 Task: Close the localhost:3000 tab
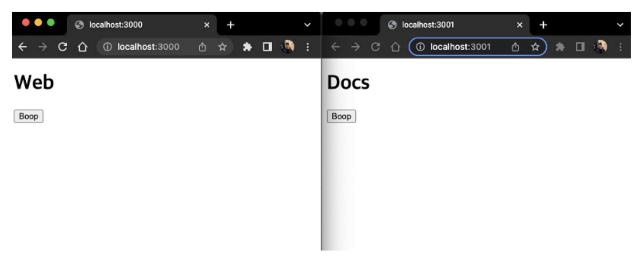click(206, 25)
